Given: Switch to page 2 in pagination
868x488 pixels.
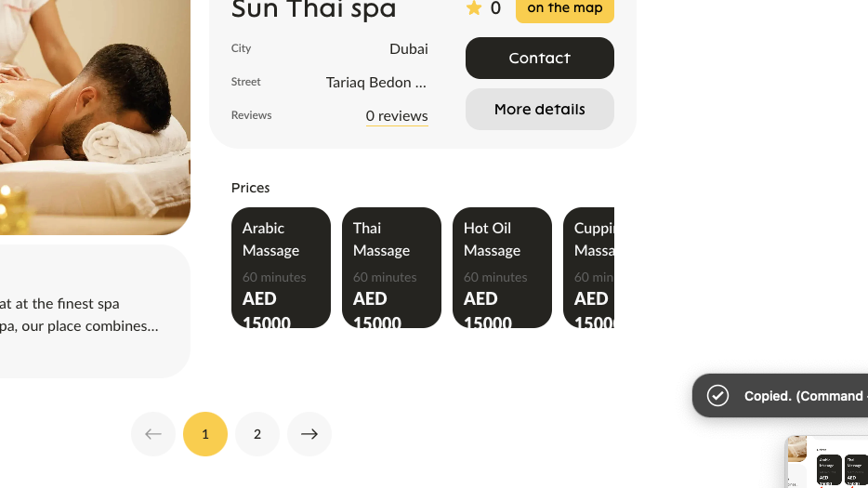Looking at the screenshot, I should pos(257,434).
